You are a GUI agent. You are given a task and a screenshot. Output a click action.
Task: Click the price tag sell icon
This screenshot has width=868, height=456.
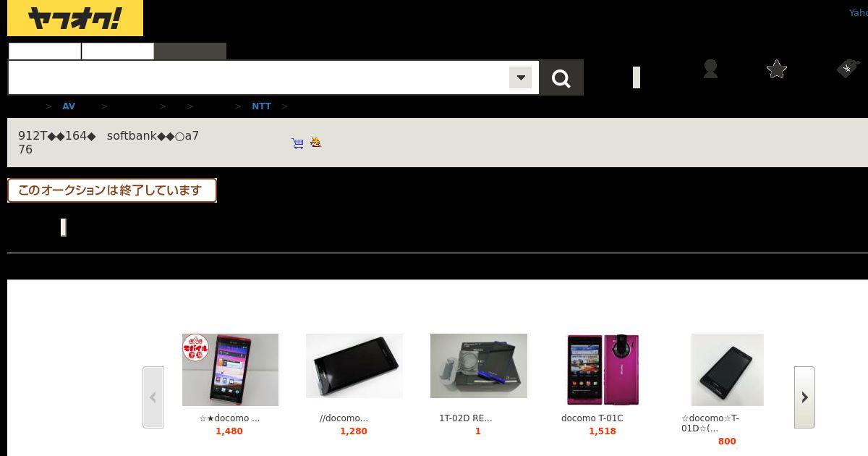[x=847, y=69]
